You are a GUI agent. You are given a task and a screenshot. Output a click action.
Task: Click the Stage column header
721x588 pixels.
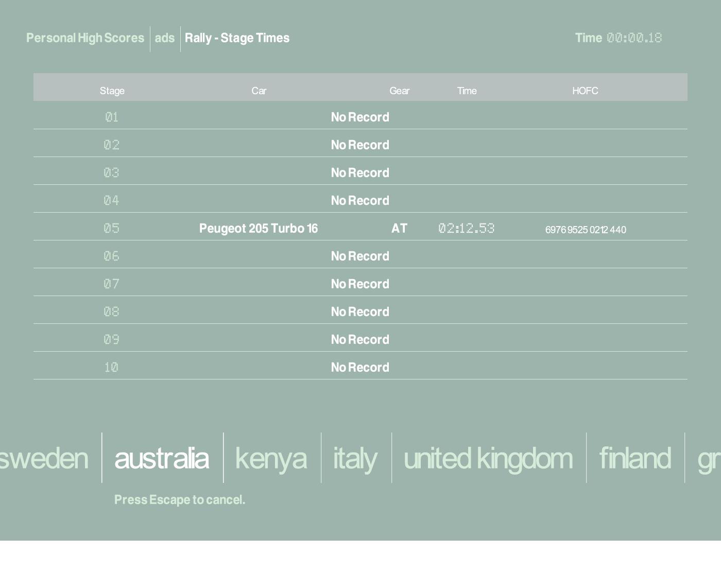pos(112,91)
